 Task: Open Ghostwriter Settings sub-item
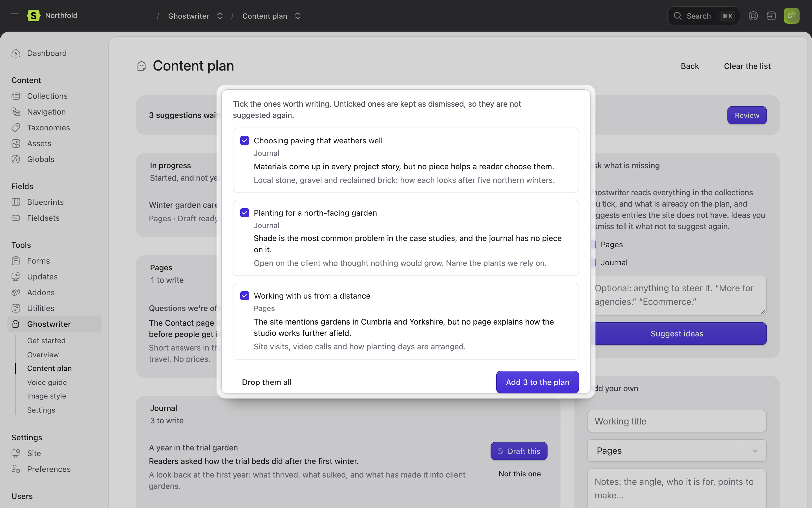(41, 410)
